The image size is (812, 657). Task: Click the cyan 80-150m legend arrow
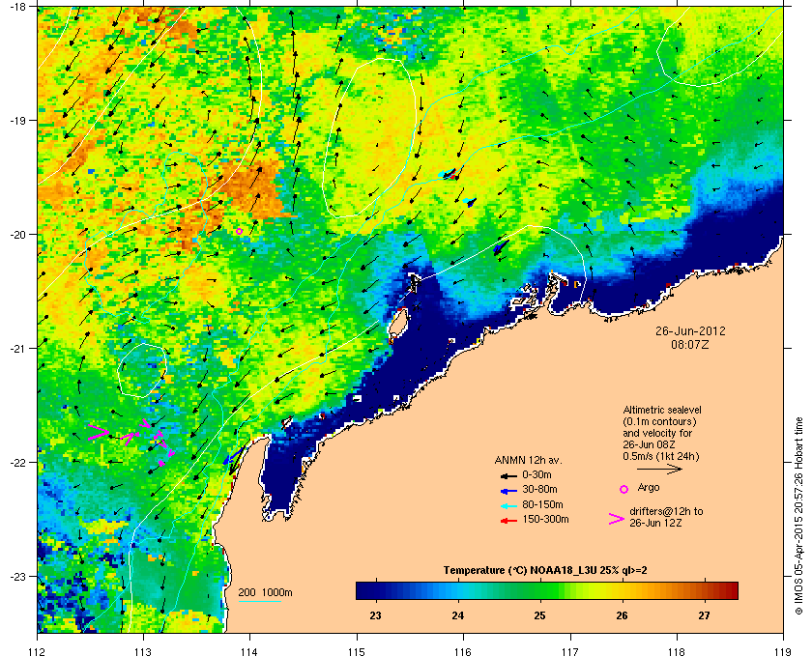pyautogui.click(x=508, y=505)
